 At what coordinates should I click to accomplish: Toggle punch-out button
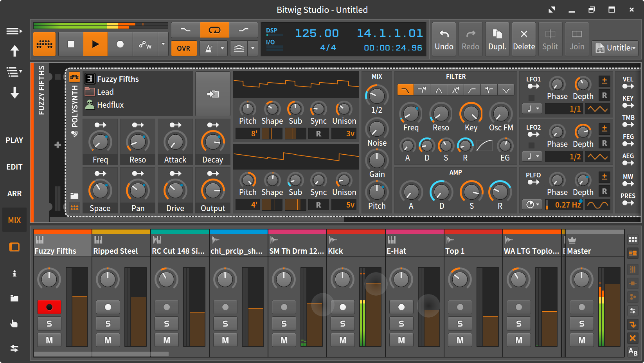(x=243, y=30)
